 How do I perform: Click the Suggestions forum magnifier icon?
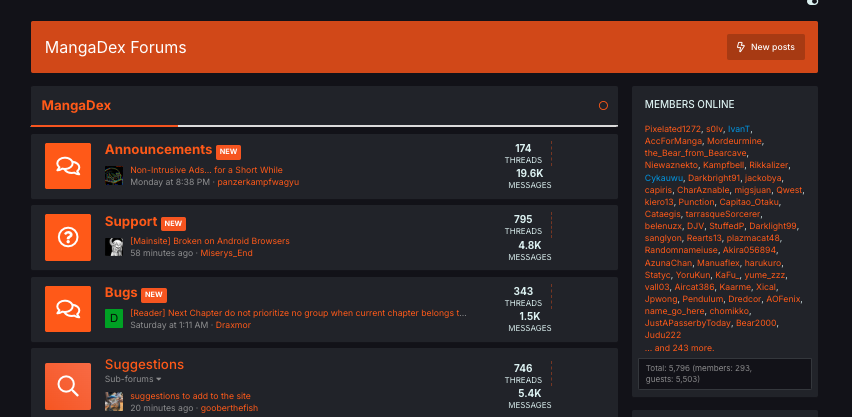tap(68, 383)
